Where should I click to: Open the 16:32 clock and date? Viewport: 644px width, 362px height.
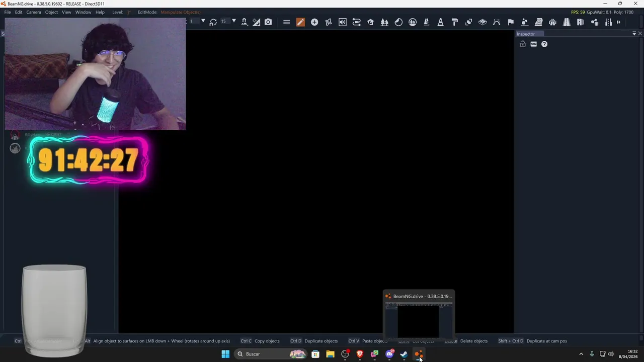(629, 354)
